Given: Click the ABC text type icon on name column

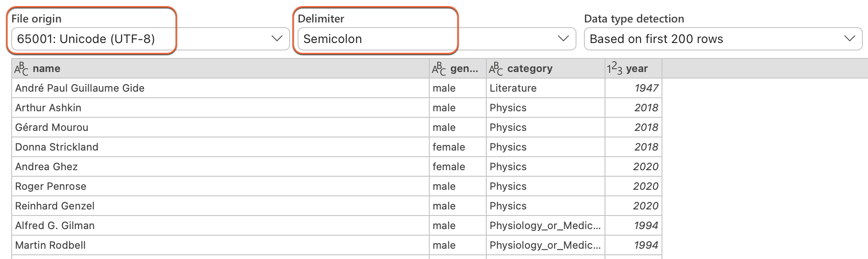Looking at the screenshot, I should click(21, 69).
